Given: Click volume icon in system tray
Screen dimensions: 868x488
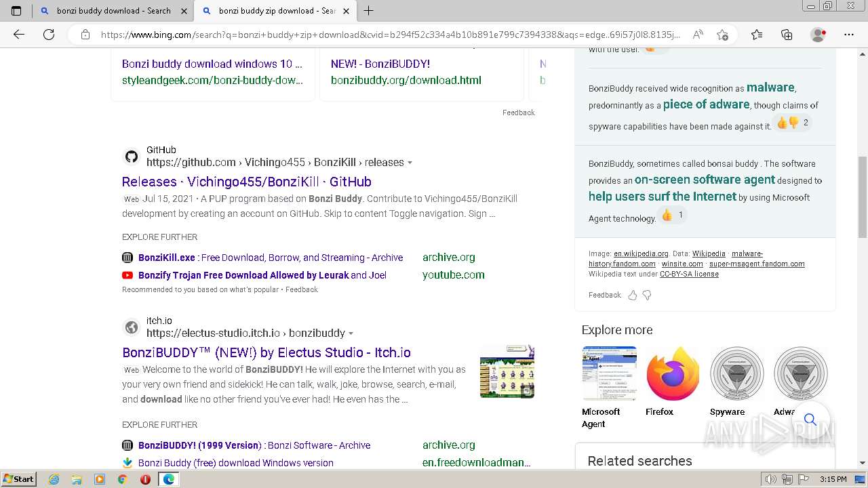Looking at the screenshot, I should click(x=772, y=479).
